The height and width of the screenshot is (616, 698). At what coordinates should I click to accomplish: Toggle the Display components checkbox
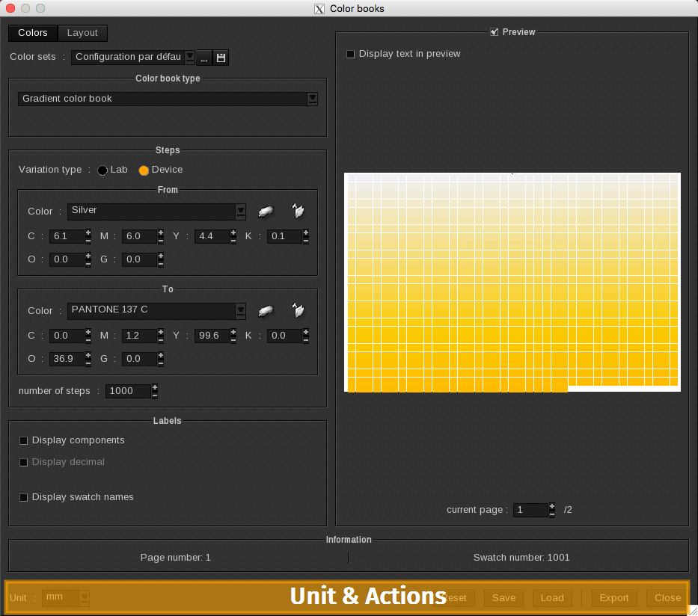pyautogui.click(x=24, y=441)
